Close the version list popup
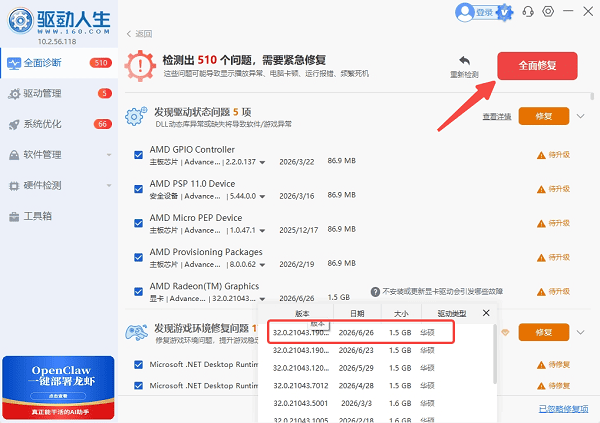This screenshot has width=600, height=423. click(x=486, y=313)
